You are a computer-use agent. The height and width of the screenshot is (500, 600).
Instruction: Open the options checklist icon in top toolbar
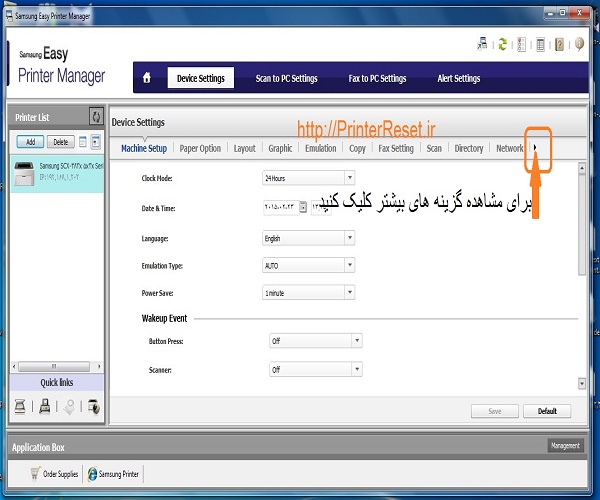[x=521, y=44]
